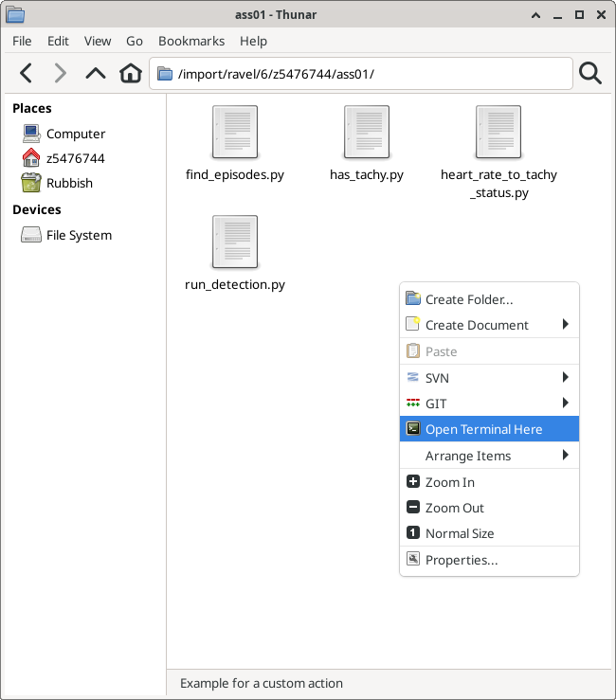Click the Normal Size icon in context menu
Image resolution: width=616 pixels, height=700 pixels.
tap(413, 532)
